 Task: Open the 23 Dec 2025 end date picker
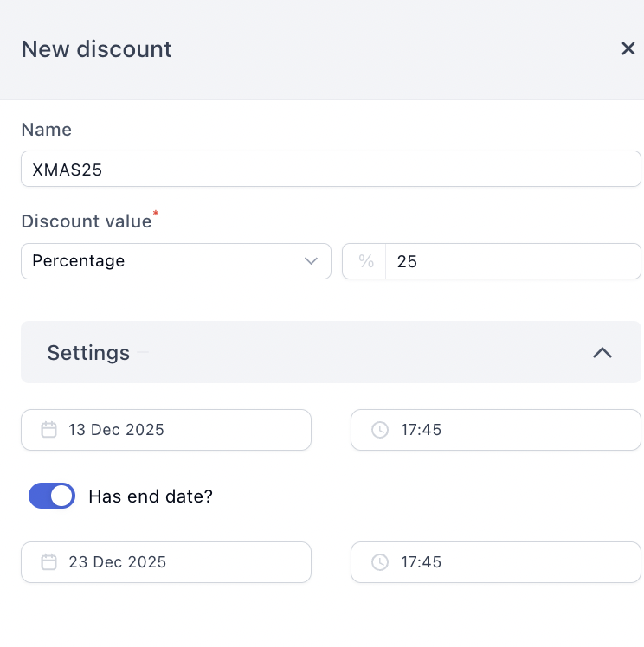pos(166,562)
